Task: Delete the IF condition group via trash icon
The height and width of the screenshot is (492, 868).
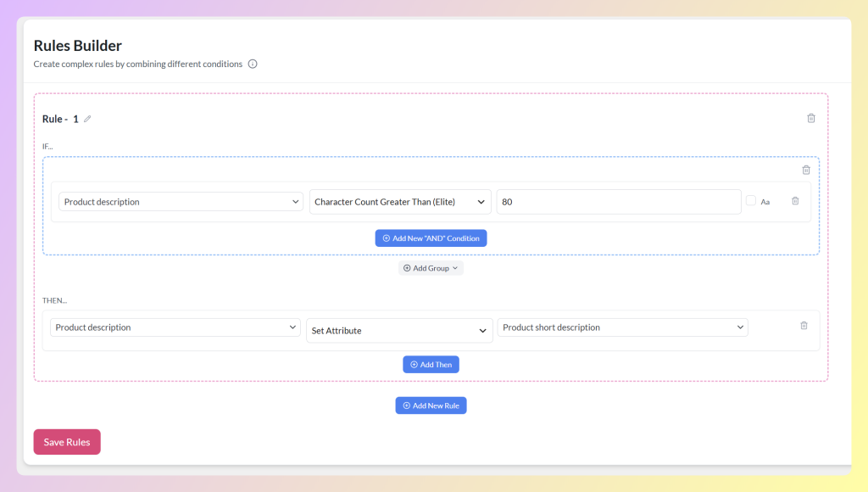Action: click(806, 171)
